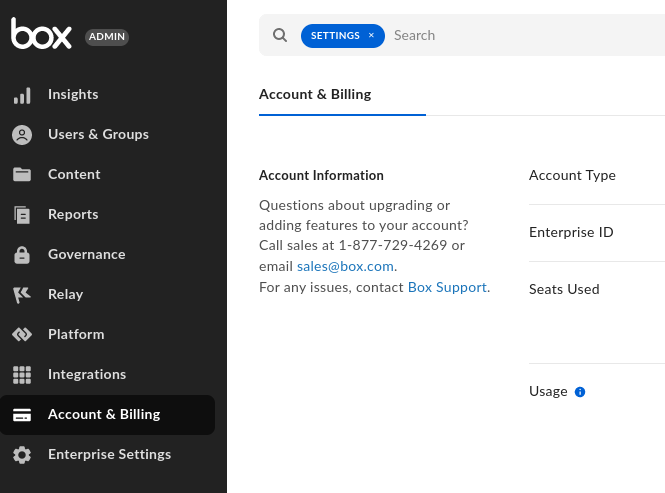This screenshot has height=493, width=665.
Task: Navigate to Reports
Action: (73, 214)
